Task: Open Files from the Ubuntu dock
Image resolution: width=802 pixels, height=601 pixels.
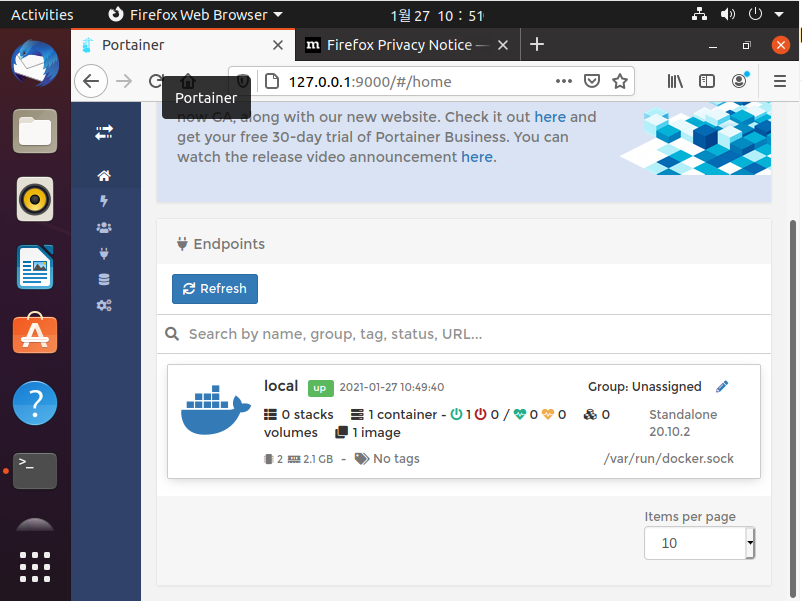Action: 35,131
